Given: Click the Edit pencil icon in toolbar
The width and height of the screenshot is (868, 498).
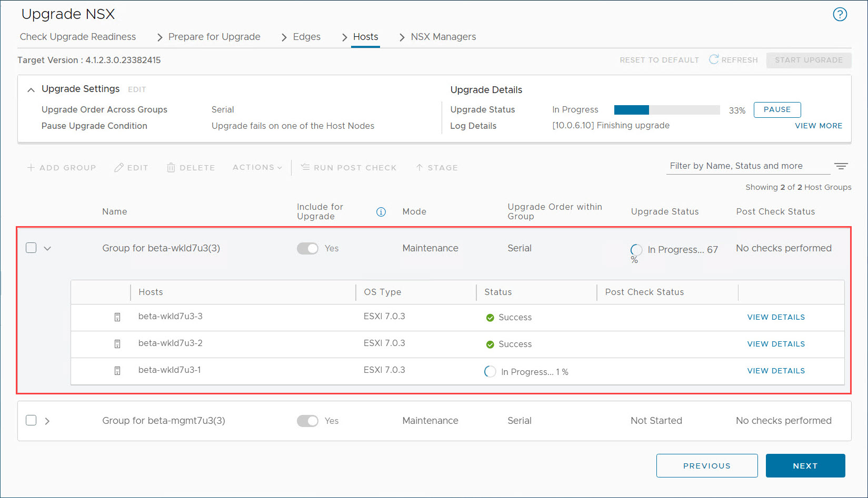Looking at the screenshot, I should pos(119,168).
